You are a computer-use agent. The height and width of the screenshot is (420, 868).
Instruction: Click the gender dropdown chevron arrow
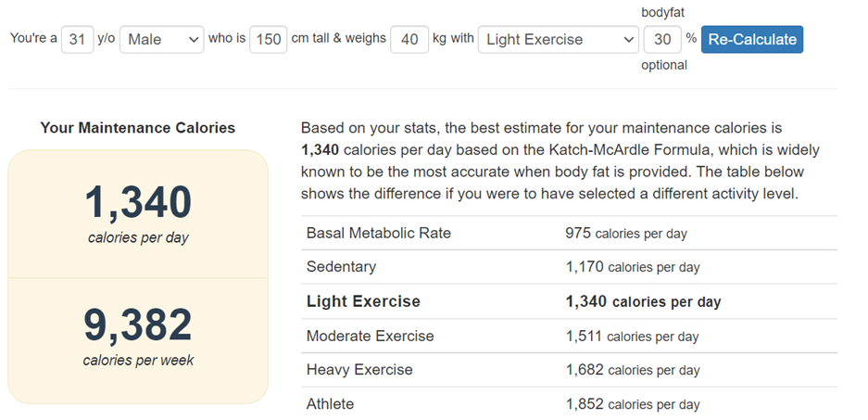pyautogui.click(x=194, y=40)
